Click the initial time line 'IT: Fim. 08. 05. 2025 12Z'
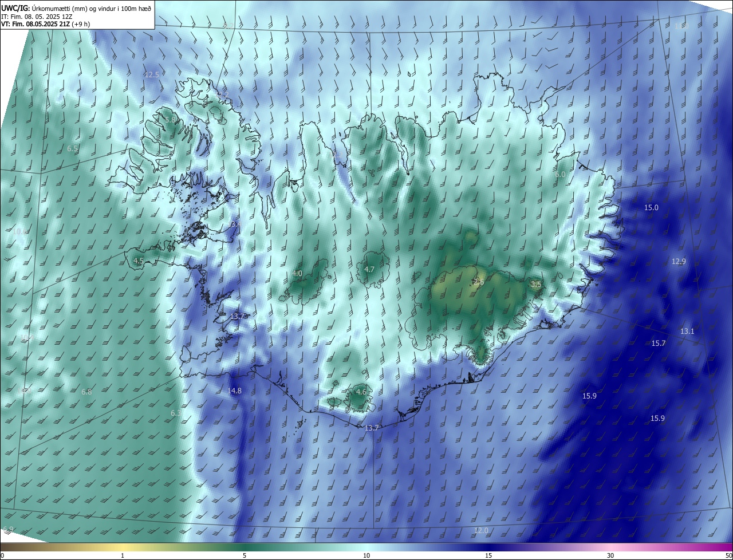This screenshot has height=560, width=733. pyautogui.click(x=37, y=16)
